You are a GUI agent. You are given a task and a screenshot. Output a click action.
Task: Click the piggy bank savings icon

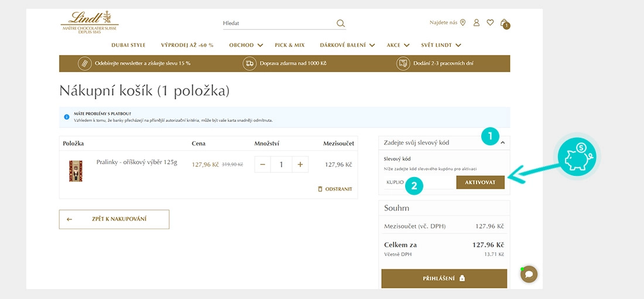pyautogui.click(x=577, y=157)
